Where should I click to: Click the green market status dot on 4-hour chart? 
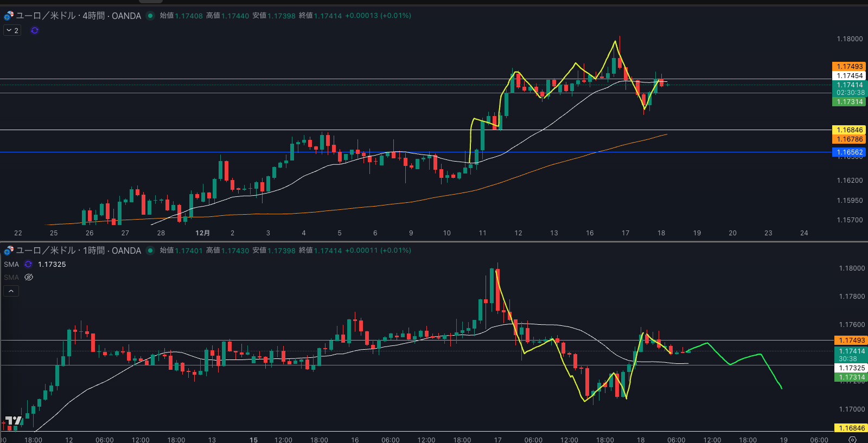(150, 16)
